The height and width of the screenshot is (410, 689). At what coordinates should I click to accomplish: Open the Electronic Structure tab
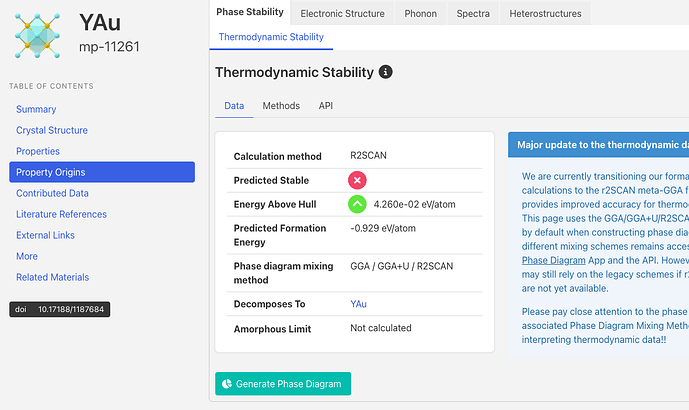[342, 14]
